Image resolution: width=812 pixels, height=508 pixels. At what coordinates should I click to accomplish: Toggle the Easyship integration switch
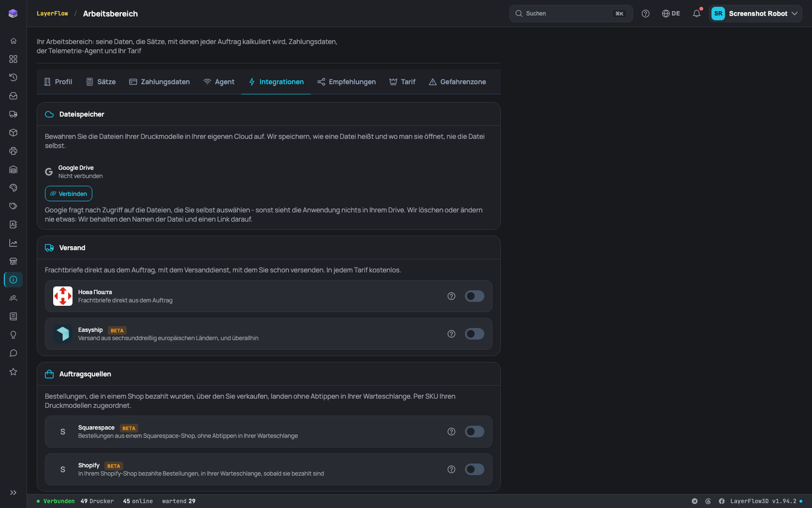[x=475, y=334]
